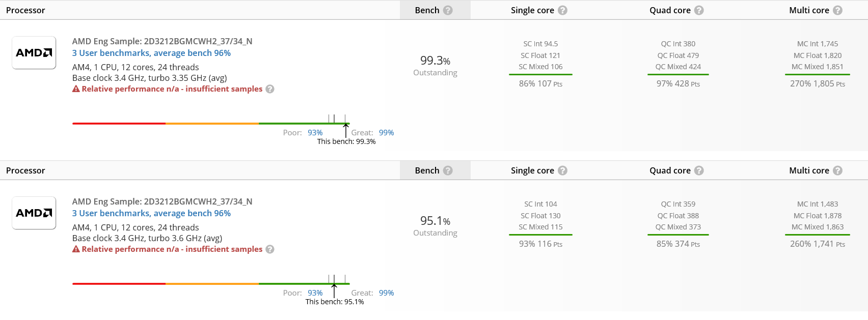Image resolution: width=868 pixels, height=320 pixels.
Task: Click help icon beside second Bench header
Action: [448, 170]
